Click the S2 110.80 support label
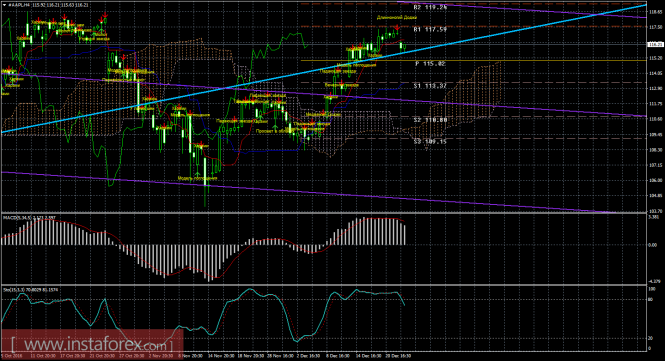This screenshot has width=665, height=361. point(430,120)
